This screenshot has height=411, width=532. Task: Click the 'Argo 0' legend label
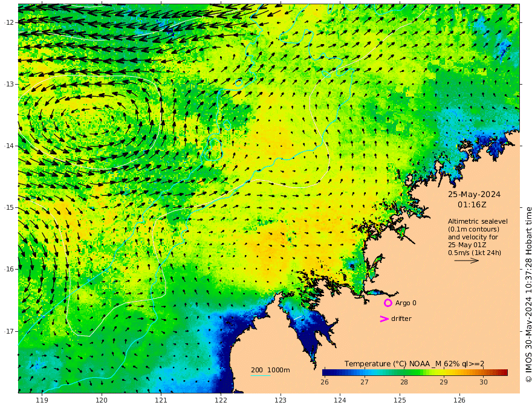(x=406, y=303)
